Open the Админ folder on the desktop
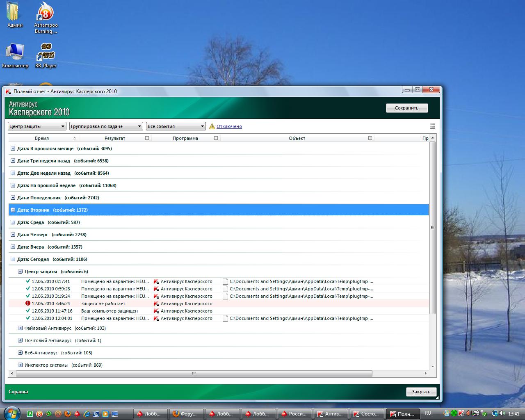 point(15,15)
